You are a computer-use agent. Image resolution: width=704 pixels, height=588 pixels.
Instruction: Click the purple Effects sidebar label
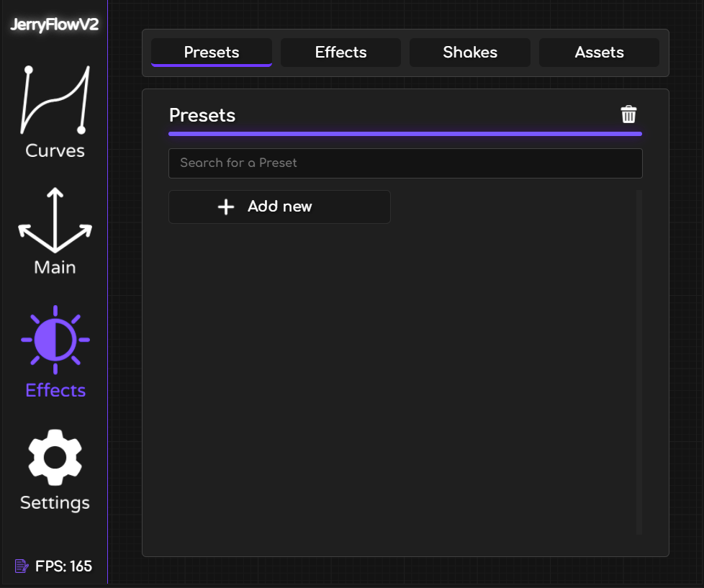(x=55, y=390)
